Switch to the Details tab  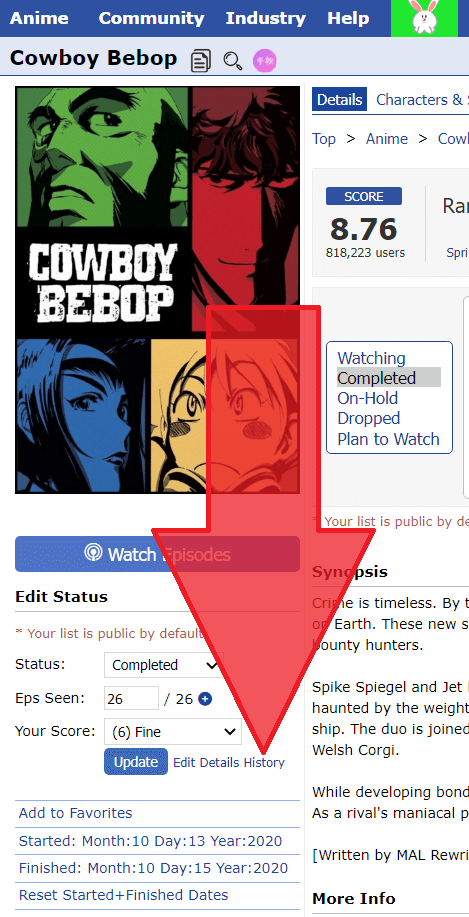coord(339,99)
